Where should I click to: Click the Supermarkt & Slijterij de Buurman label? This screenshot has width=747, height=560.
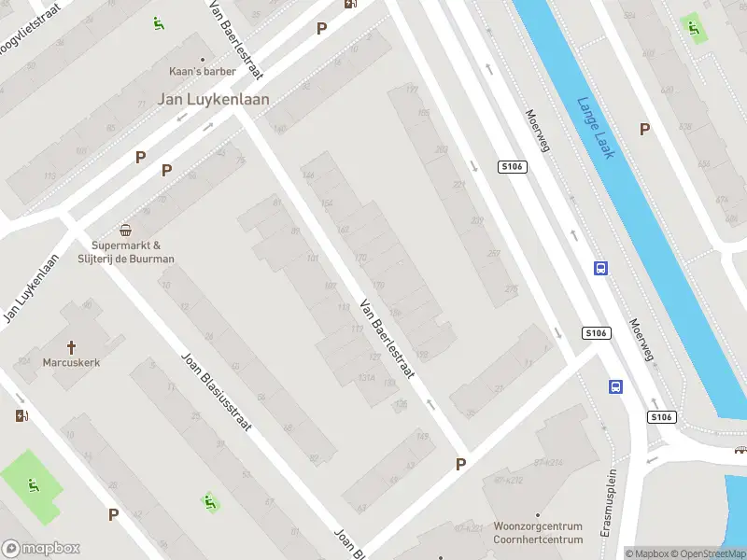(x=126, y=252)
